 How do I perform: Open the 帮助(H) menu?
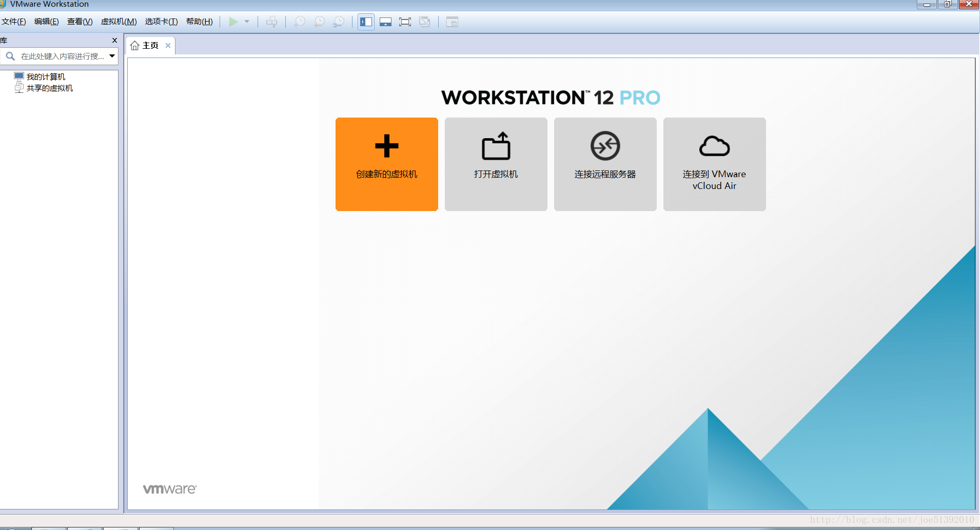(x=200, y=22)
